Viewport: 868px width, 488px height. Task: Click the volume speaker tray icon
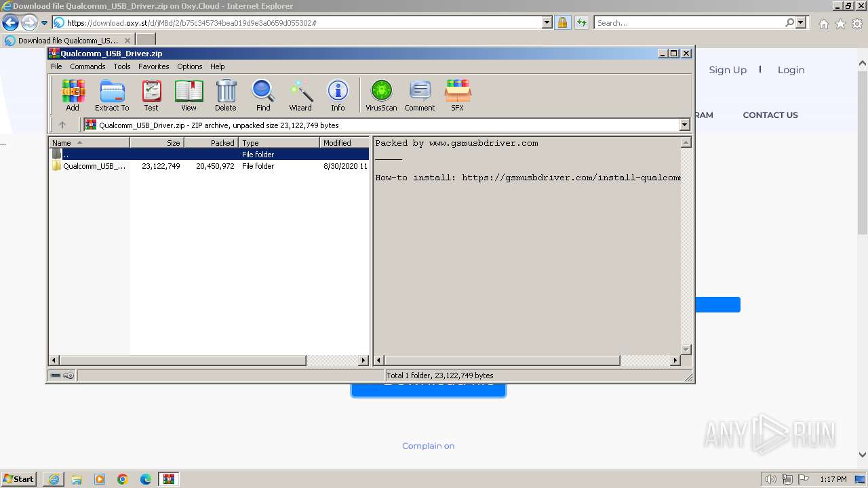[771, 479]
